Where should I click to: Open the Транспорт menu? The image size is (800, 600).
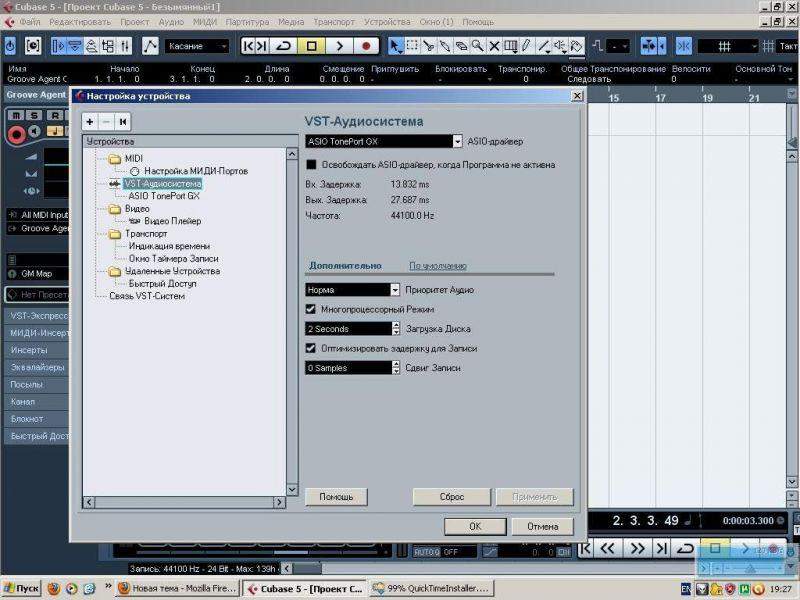pos(334,22)
